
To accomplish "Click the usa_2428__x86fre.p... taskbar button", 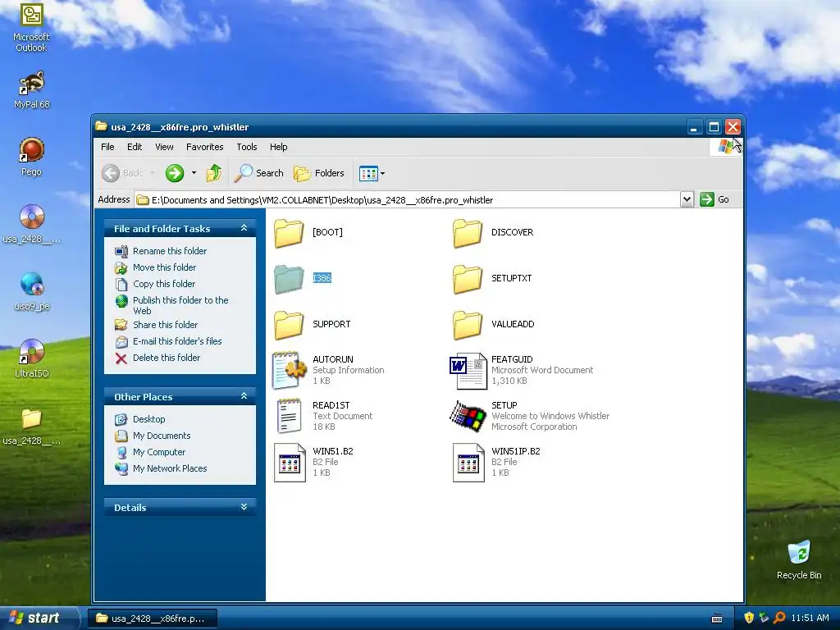I will (152, 619).
